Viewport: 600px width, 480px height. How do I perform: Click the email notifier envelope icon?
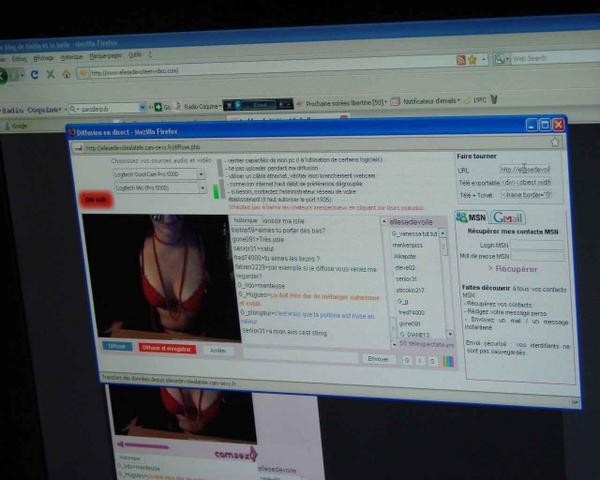coord(395,102)
